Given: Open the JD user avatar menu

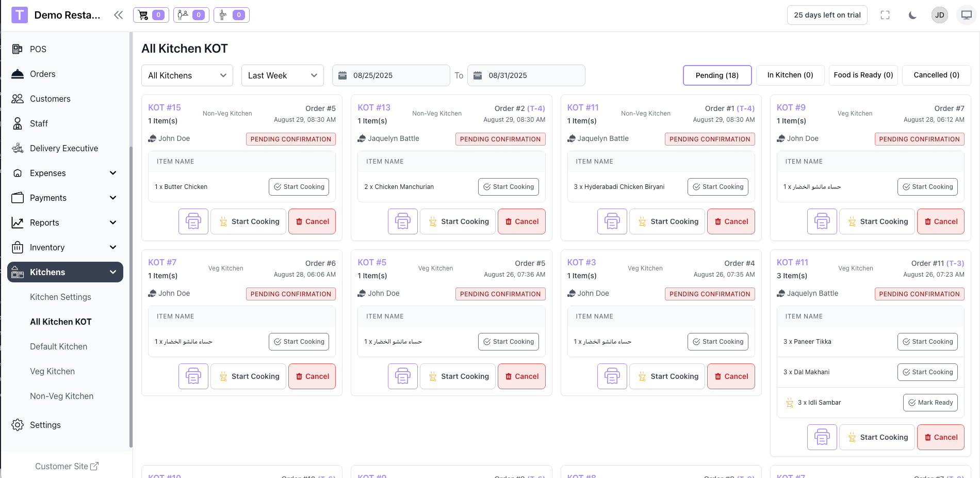Looking at the screenshot, I should click(x=939, y=15).
